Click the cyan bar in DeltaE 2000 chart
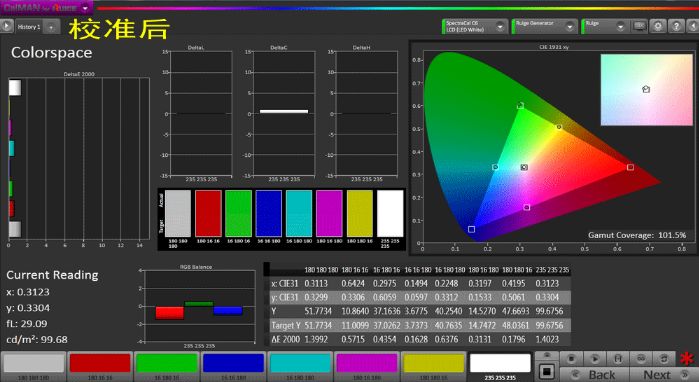Screen dimensions: 699x382 (x=12, y=148)
